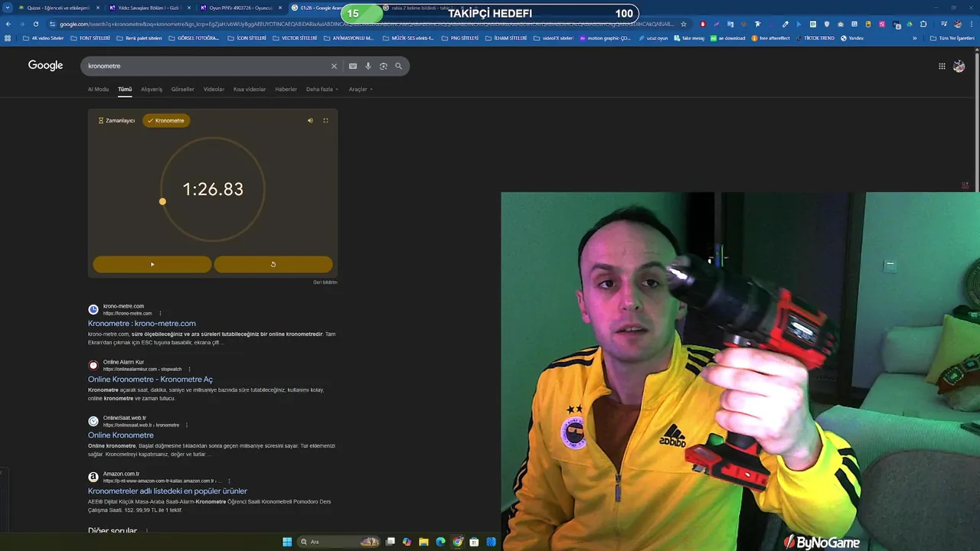
Task: Reload the page with refresh icon
Action: [35, 24]
